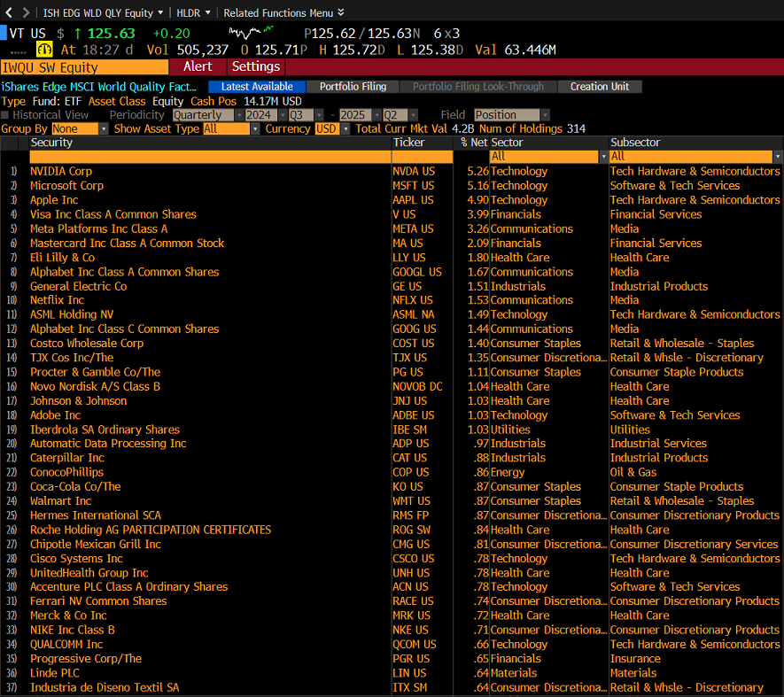Click the Ticker filter input field
The height and width of the screenshot is (697, 784).
coord(423,157)
